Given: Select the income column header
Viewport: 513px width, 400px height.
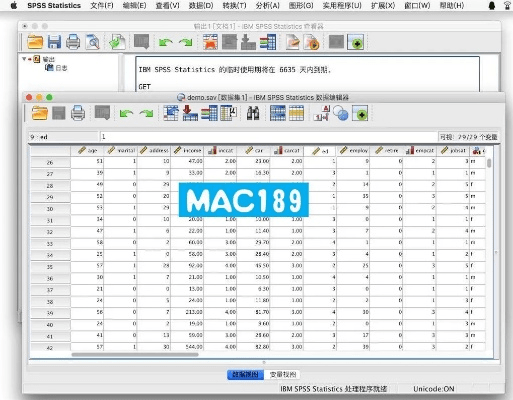Looking at the screenshot, I should (x=187, y=151).
